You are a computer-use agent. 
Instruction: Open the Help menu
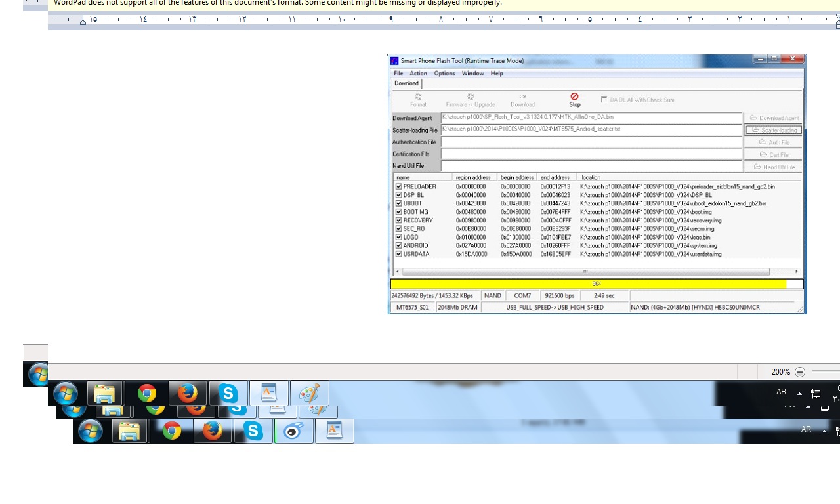(x=497, y=73)
